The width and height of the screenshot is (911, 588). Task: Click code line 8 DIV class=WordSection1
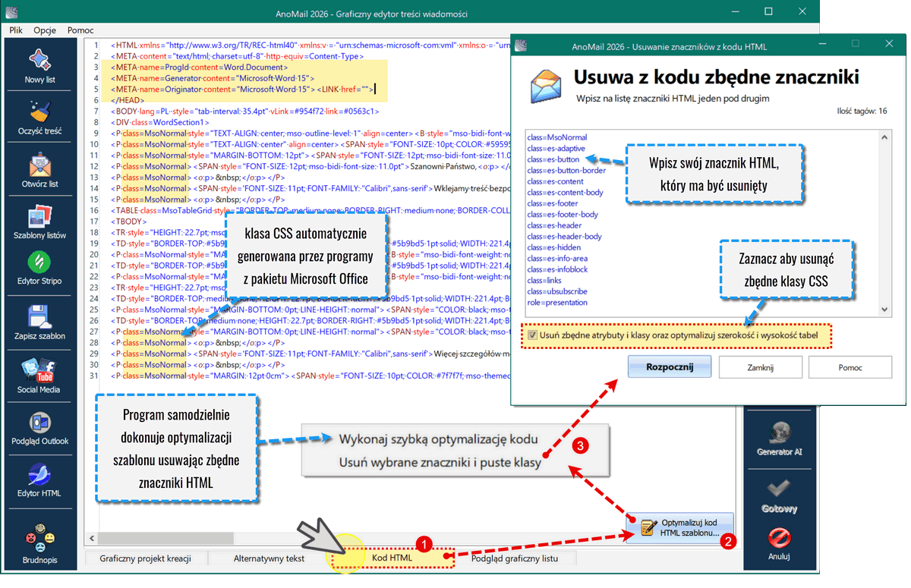pos(160,122)
